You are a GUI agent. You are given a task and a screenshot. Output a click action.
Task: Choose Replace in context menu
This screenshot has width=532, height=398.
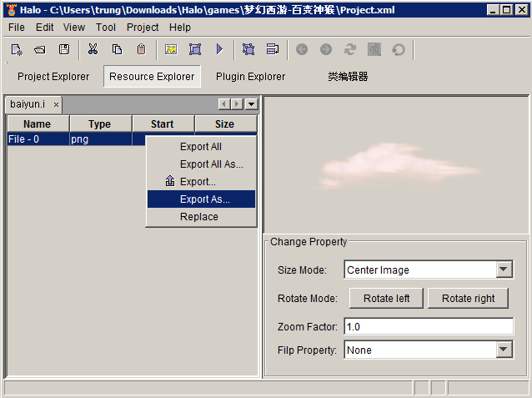(x=201, y=217)
